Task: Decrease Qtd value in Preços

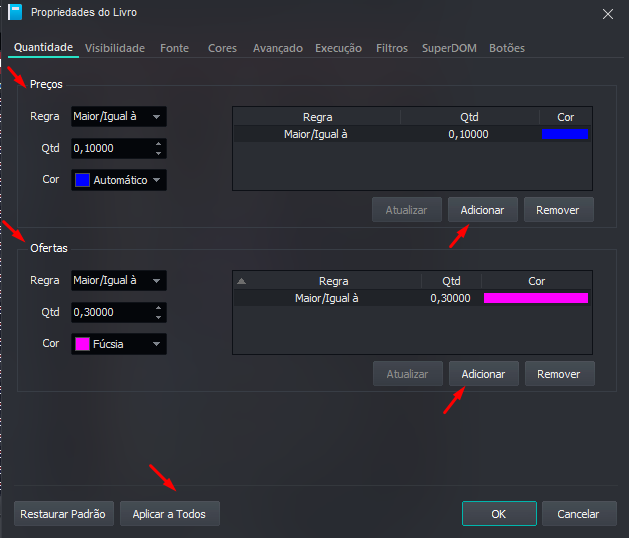Action: point(158,153)
